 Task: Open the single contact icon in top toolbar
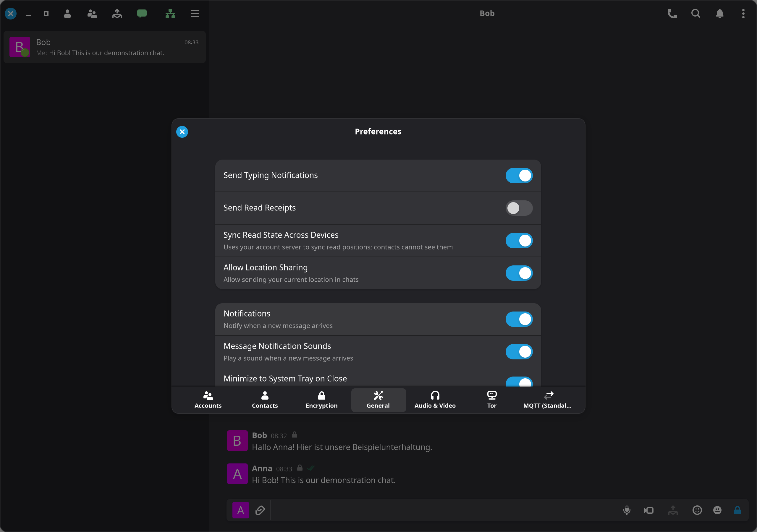pos(67,14)
